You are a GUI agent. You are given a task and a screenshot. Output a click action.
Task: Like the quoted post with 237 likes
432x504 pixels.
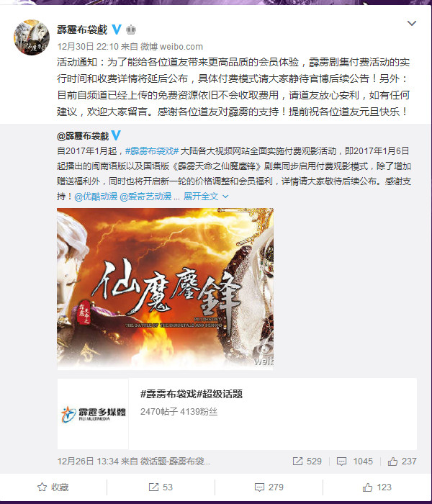pyautogui.click(x=402, y=462)
